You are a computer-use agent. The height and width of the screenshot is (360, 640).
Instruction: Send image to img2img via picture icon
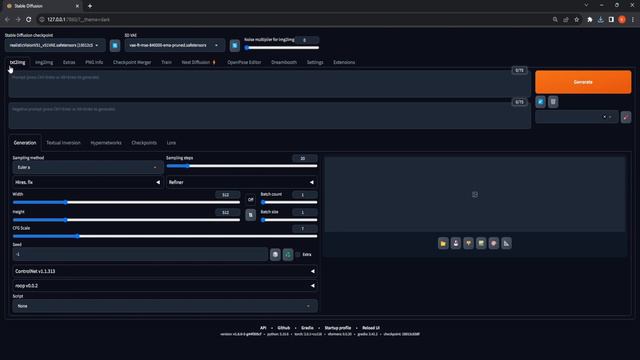(x=481, y=243)
